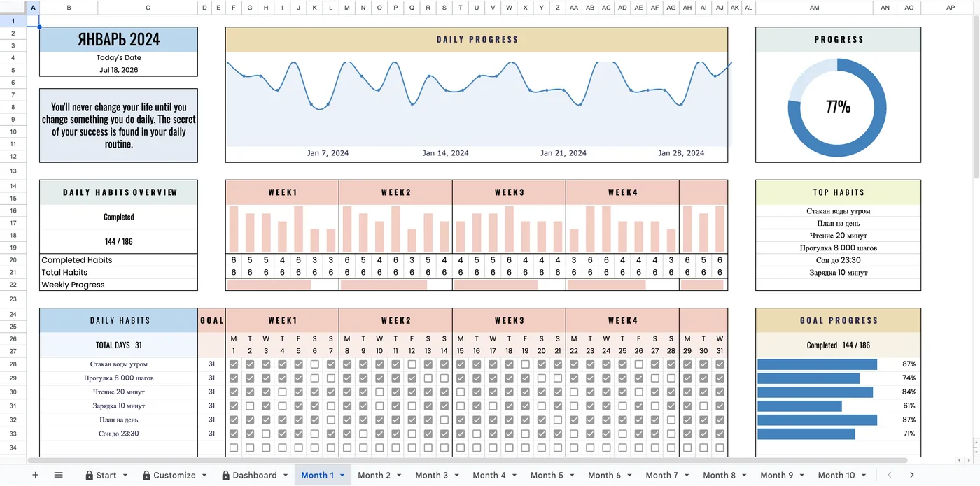Screen dimensions: 980x486
Task: Select the ЯНВАРЬ 2024 title cell
Action: point(118,40)
